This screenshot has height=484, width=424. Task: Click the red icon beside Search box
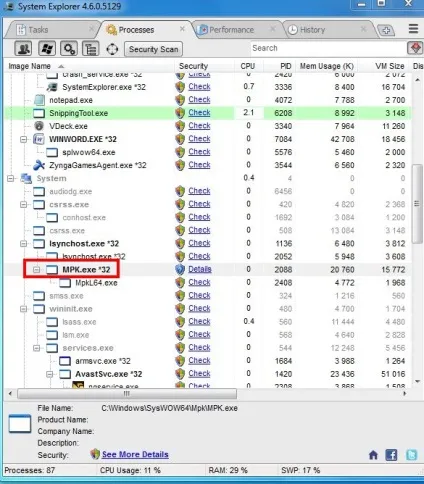[x=415, y=48]
